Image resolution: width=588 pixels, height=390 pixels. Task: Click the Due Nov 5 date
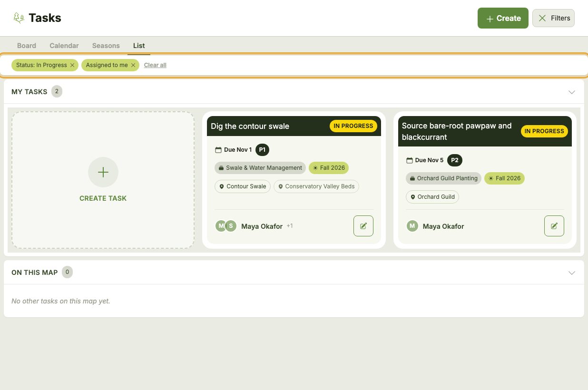click(429, 160)
